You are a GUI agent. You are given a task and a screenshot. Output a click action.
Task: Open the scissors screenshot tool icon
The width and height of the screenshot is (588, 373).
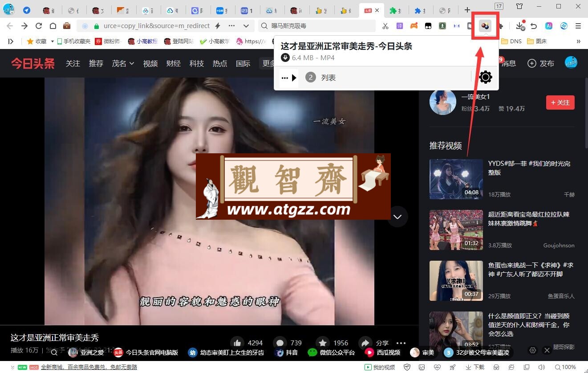pyautogui.click(x=385, y=26)
